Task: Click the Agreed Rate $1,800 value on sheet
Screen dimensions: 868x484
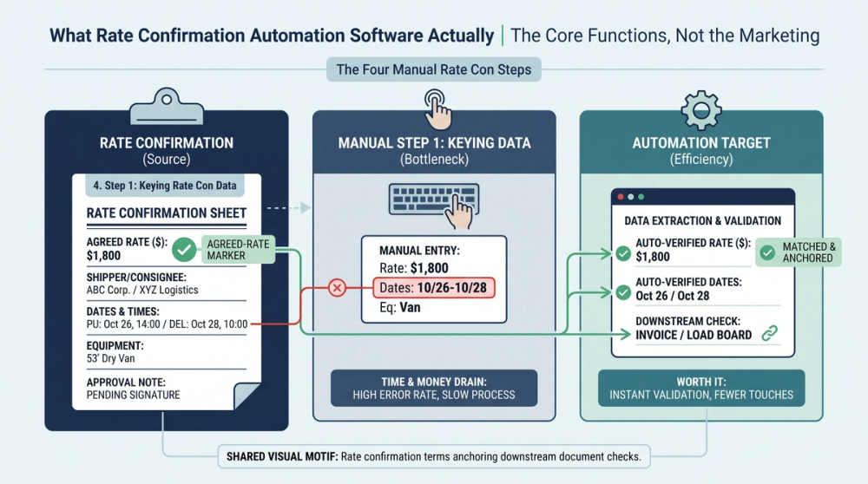Action: 103,256
